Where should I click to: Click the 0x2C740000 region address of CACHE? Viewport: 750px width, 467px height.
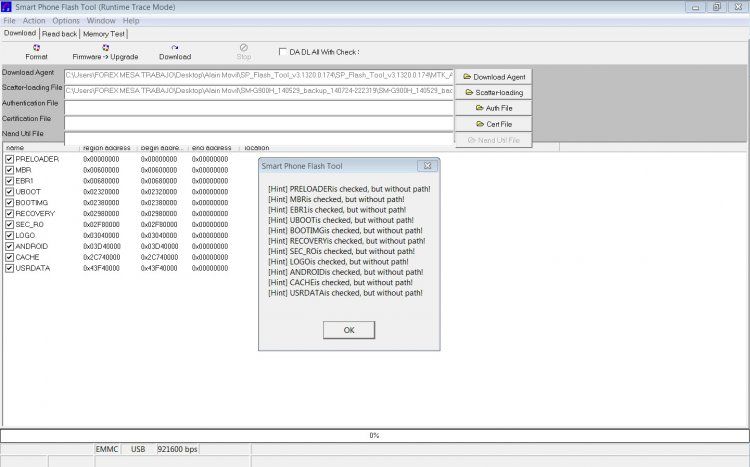[102, 257]
